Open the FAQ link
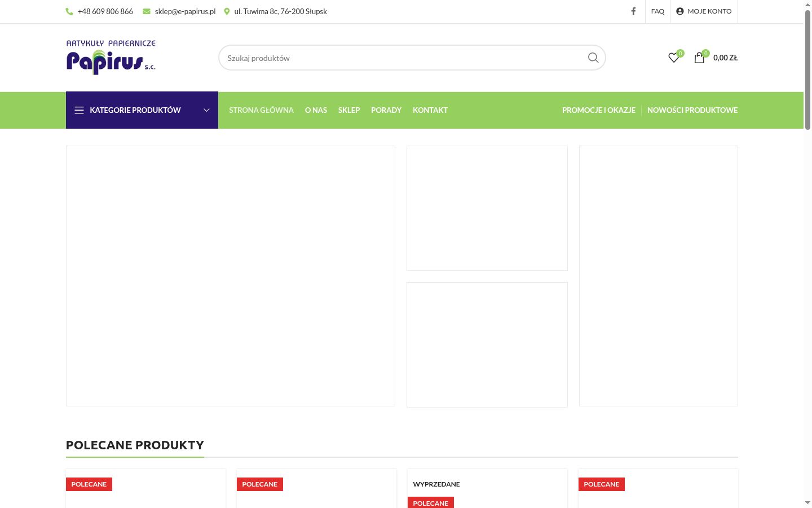The width and height of the screenshot is (812, 508). click(657, 11)
